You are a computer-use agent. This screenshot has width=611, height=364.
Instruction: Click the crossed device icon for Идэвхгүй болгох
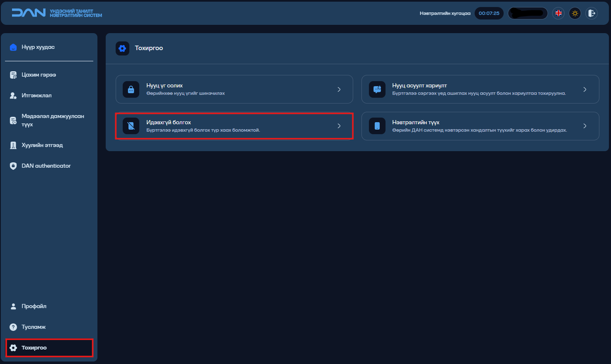click(x=131, y=126)
